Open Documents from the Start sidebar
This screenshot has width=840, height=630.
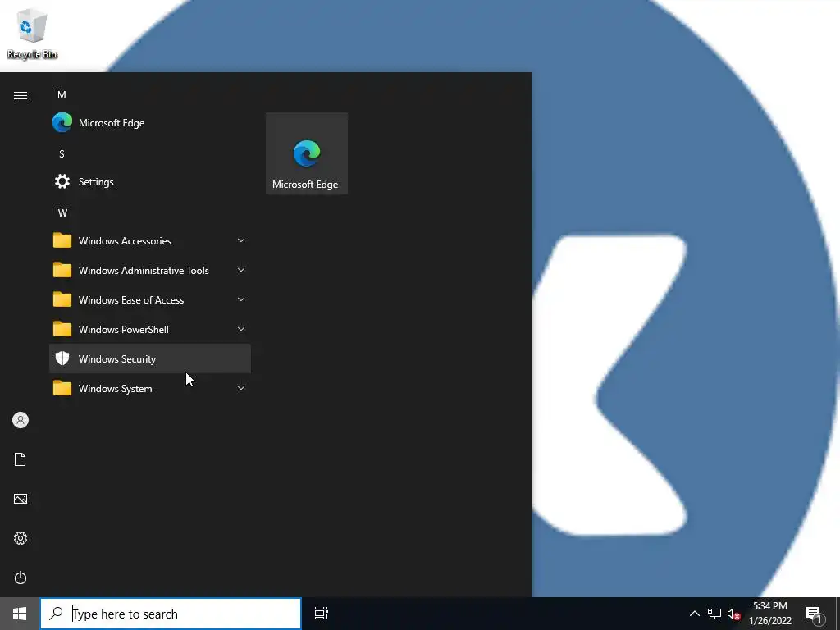pyautogui.click(x=21, y=459)
